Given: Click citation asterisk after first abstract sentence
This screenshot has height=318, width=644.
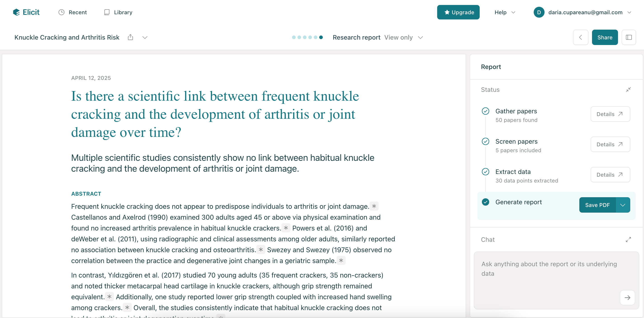Looking at the screenshot, I should click(374, 206).
